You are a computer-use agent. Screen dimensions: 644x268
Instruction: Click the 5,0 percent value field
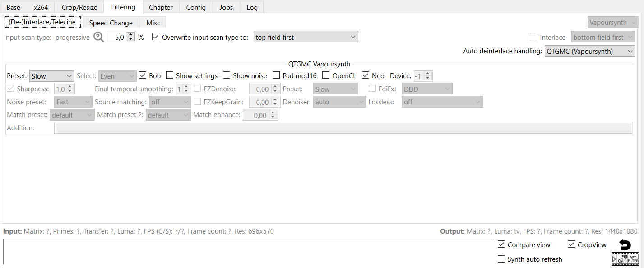117,37
